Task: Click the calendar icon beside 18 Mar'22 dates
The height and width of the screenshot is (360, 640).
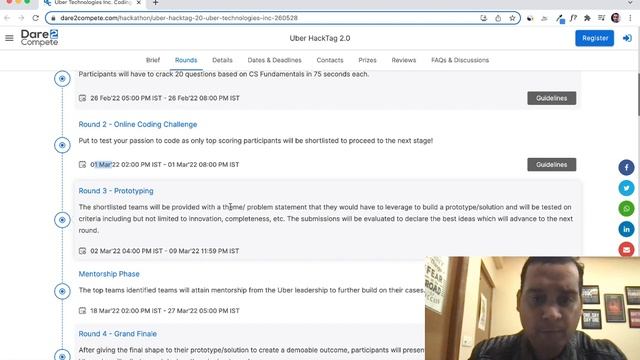Action: click(x=82, y=311)
